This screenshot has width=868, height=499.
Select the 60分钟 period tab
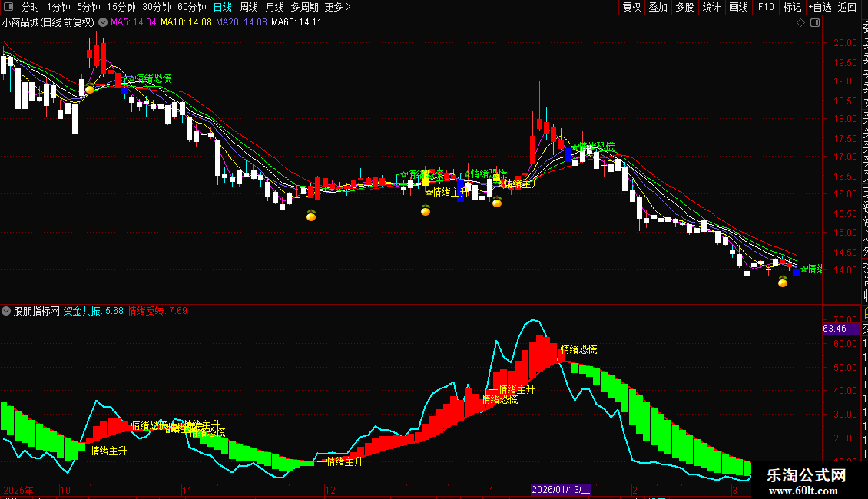click(x=191, y=7)
